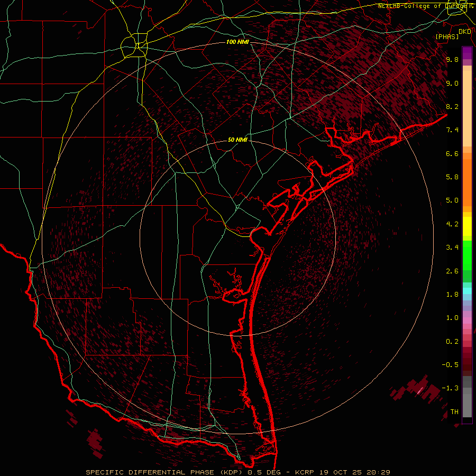Pick the dark red band near -0.5

467,364
